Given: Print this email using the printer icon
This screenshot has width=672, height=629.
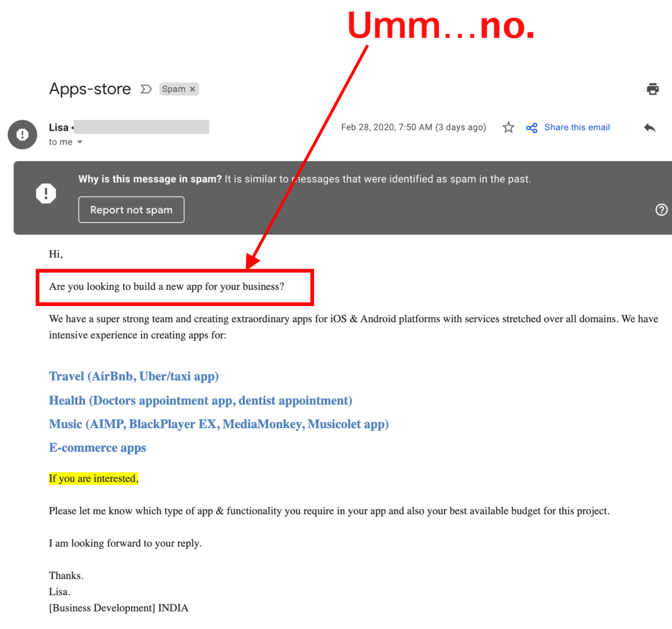Looking at the screenshot, I should coord(652,88).
